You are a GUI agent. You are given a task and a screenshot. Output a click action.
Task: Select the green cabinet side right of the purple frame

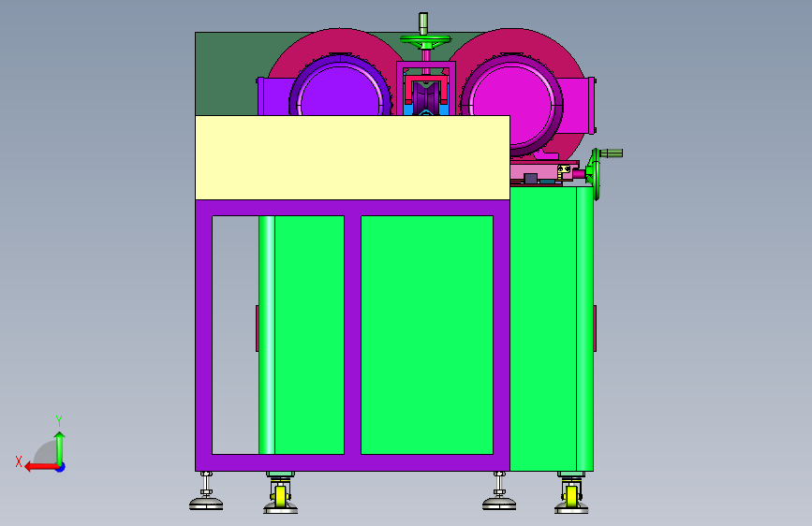pos(543,329)
